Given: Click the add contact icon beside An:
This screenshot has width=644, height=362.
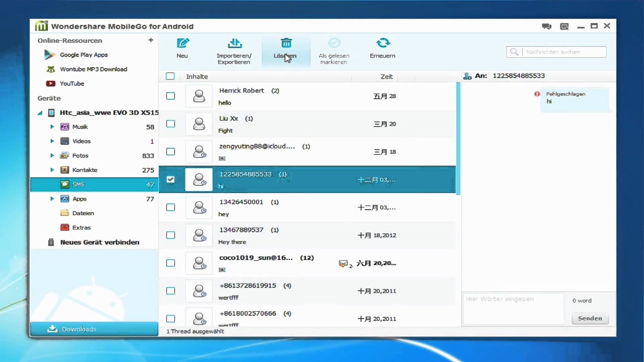Looking at the screenshot, I should click(x=467, y=76).
